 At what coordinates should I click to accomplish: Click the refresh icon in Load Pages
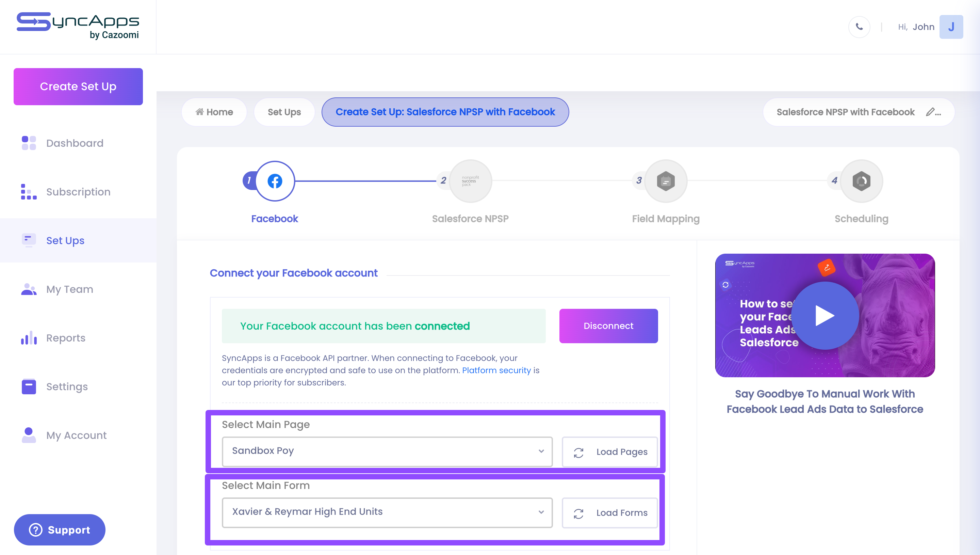point(578,453)
